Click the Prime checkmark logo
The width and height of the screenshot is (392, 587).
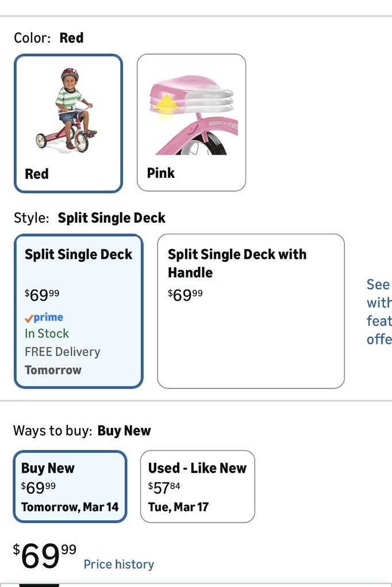44,318
